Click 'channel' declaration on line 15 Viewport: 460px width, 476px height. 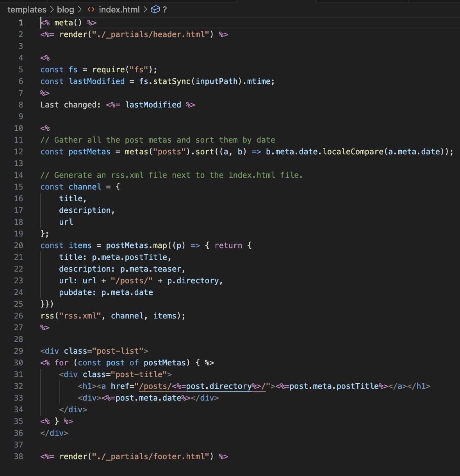tap(85, 187)
